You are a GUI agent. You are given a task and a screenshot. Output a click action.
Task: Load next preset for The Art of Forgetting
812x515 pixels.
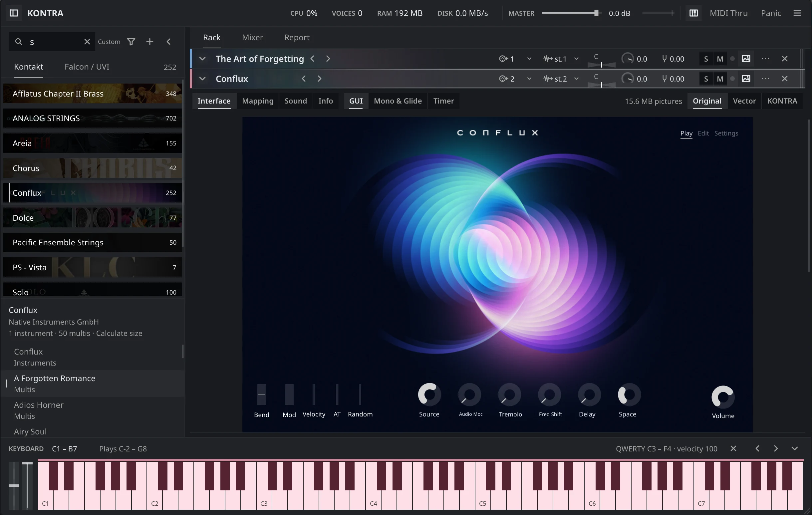[328, 59]
